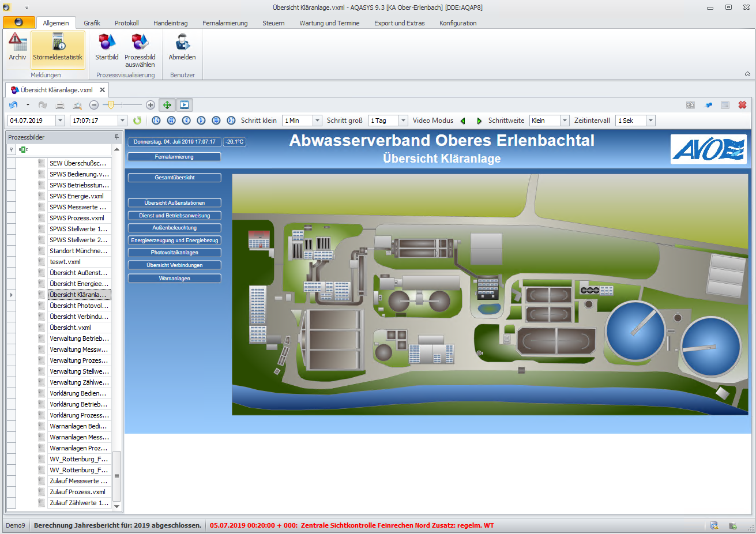Click the grey forward navigation arrow
The height and width of the screenshot is (534, 756).
(x=43, y=105)
